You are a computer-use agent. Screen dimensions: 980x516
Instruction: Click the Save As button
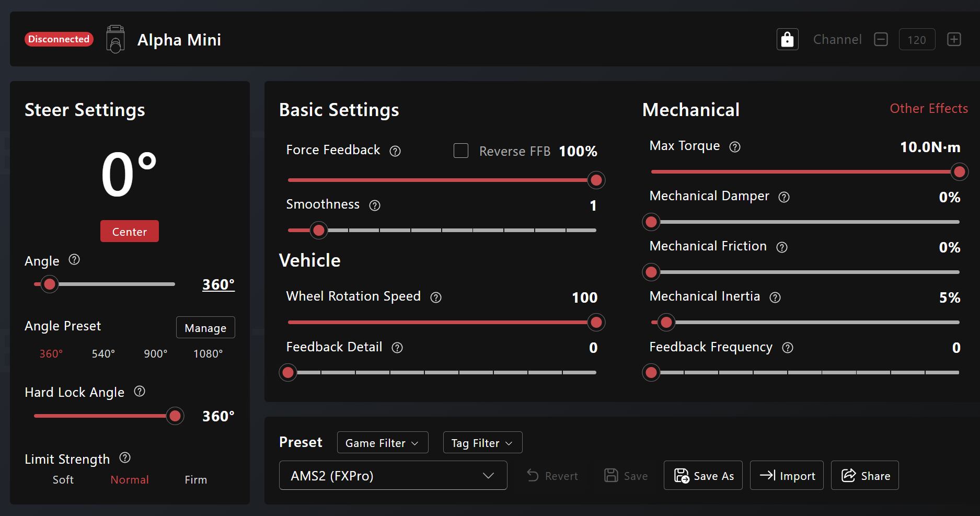click(x=703, y=475)
